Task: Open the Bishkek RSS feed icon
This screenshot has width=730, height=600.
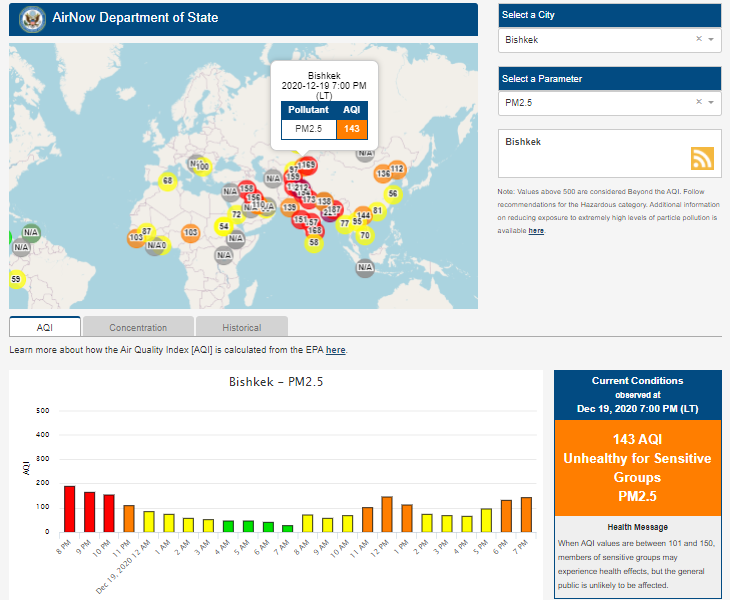Action: click(x=702, y=158)
